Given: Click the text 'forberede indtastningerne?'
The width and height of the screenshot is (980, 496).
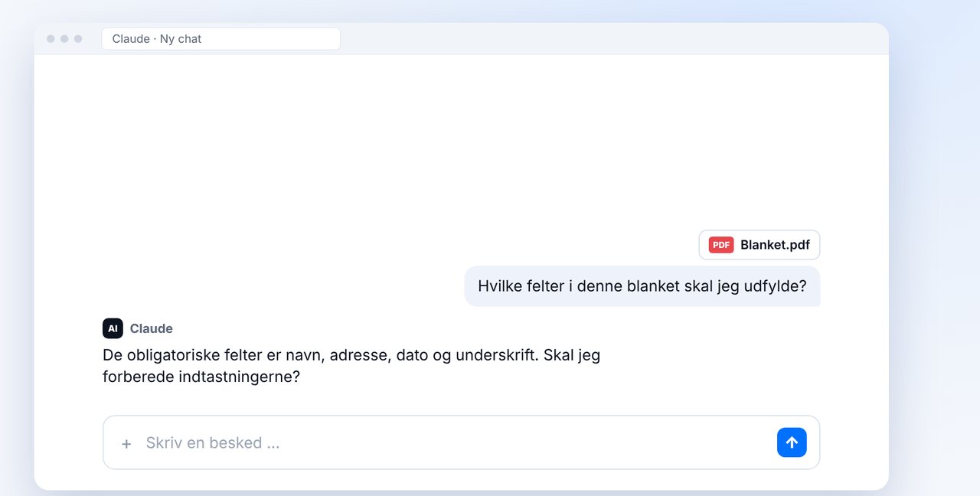Looking at the screenshot, I should (201, 377).
